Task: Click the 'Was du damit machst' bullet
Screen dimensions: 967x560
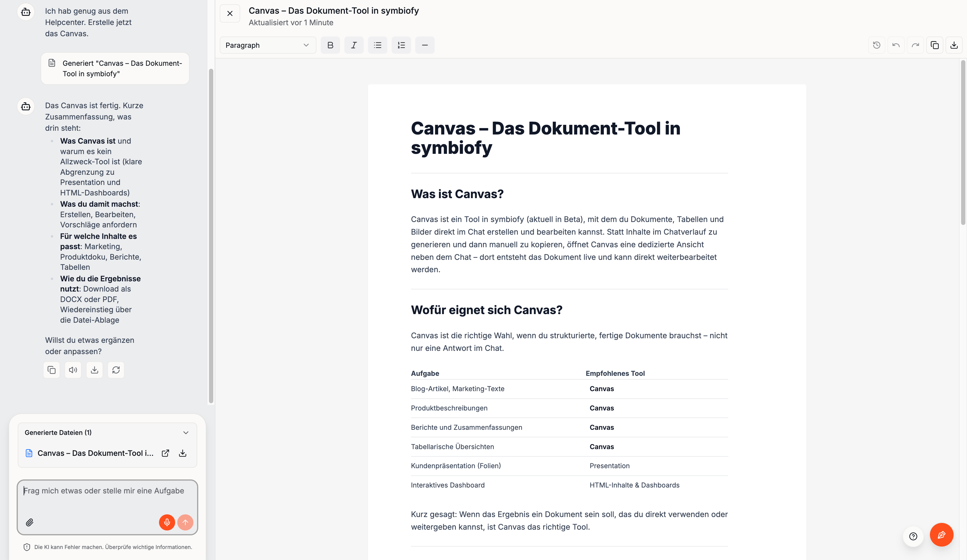Action: (x=100, y=214)
